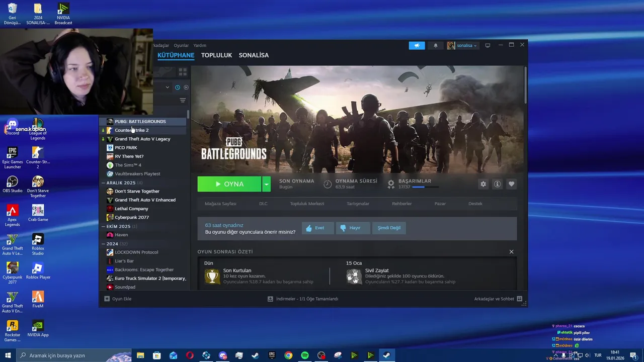Select Grand Theft Auto V Legacy entry
Screen dimensions: 644x362
coord(143,139)
